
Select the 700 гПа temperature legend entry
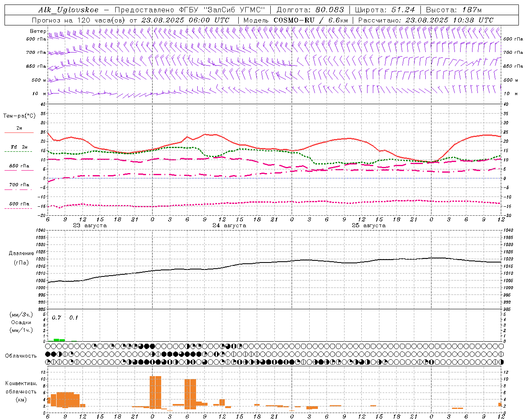click(19, 185)
